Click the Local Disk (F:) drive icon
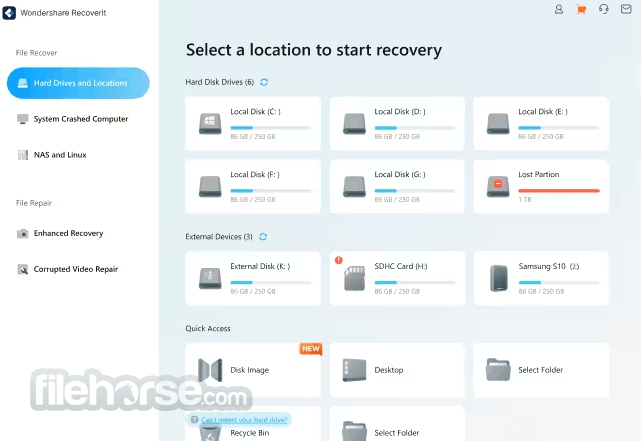The width and height of the screenshot is (641, 441). coord(210,186)
